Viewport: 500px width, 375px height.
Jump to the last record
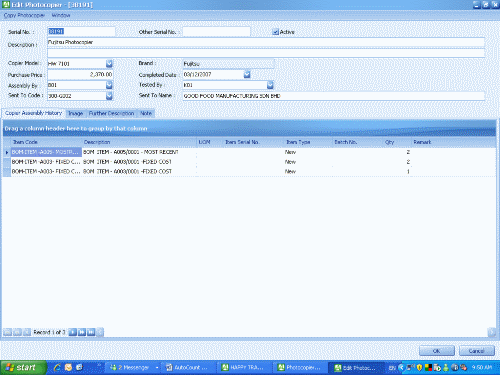91,332
